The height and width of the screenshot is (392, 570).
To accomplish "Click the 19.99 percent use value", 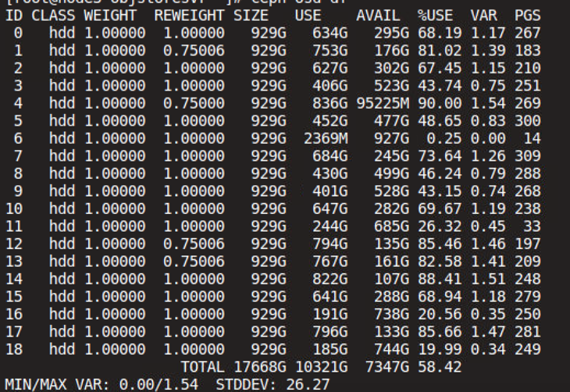I will (x=440, y=349).
